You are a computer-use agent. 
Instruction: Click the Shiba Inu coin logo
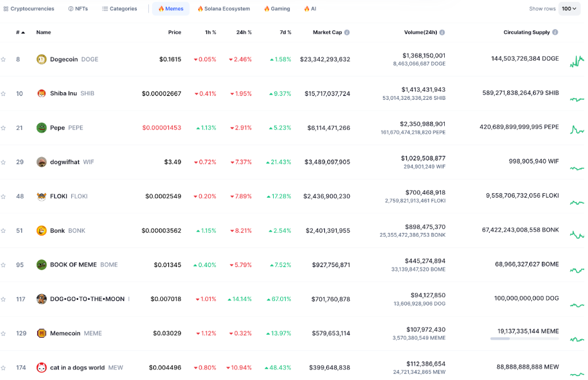click(x=41, y=93)
